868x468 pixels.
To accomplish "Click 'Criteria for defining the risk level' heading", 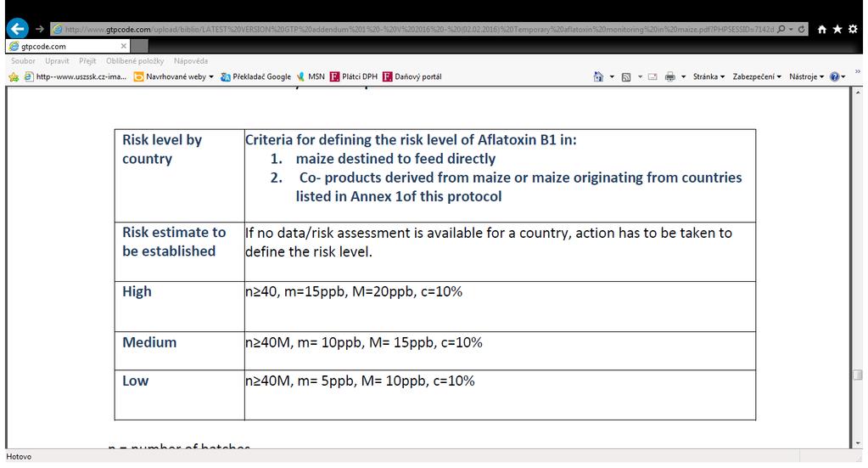I will [x=411, y=139].
